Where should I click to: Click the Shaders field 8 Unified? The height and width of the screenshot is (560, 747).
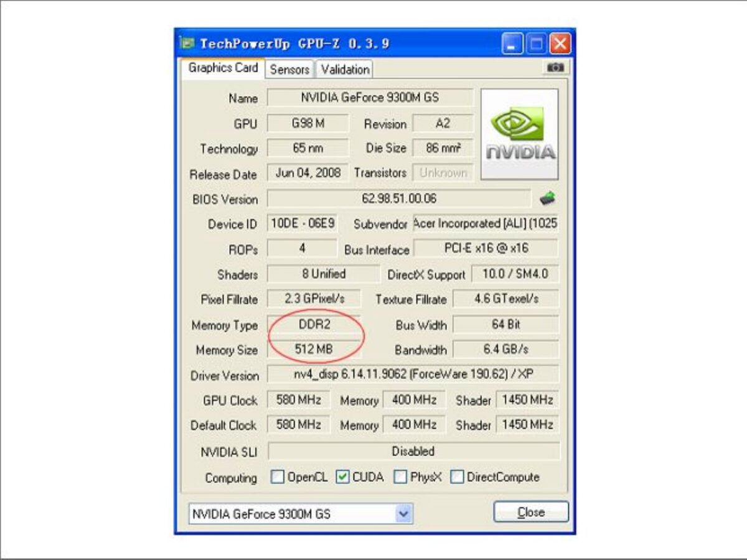click(x=323, y=274)
